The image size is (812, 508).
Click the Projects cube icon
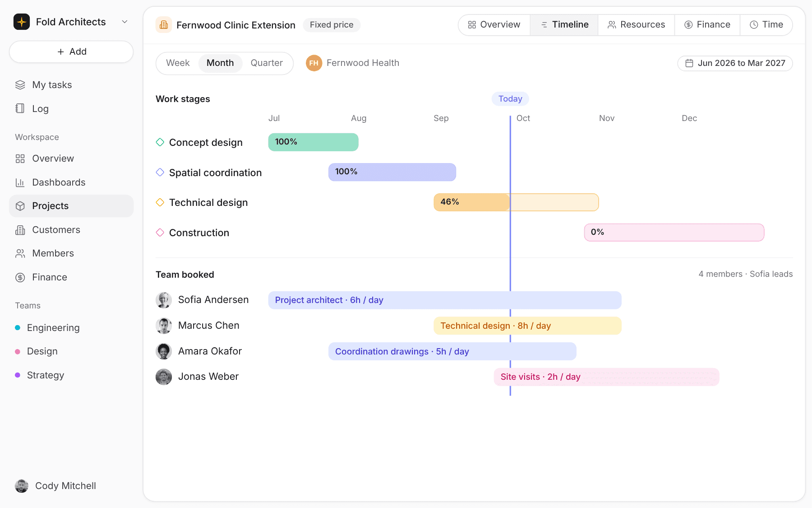click(x=20, y=206)
